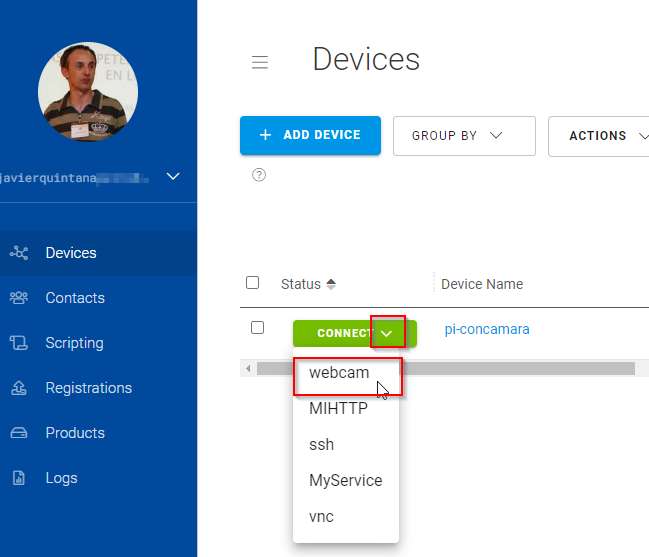Go to Products in the sidebar
This screenshot has height=557, width=649.
pyautogui.click(x=99, y=433)
